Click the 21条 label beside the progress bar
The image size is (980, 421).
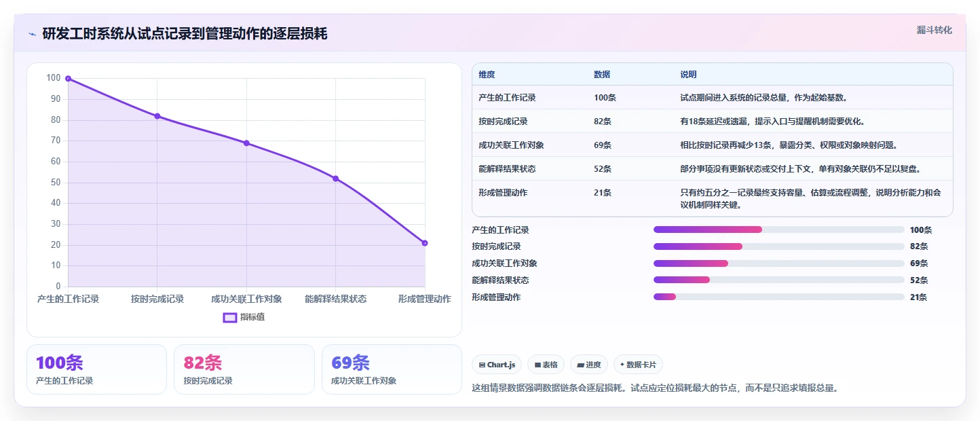click(919, 297)
